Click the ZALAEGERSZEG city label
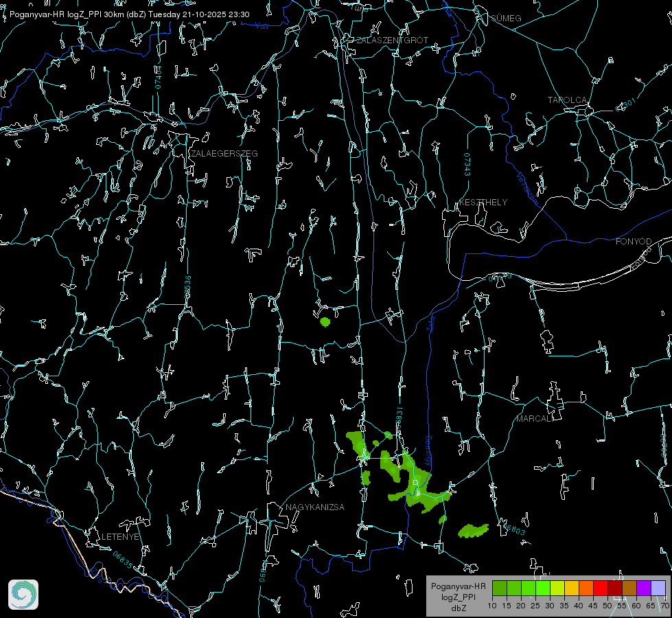672x618 pixels. tap(224, 154)
